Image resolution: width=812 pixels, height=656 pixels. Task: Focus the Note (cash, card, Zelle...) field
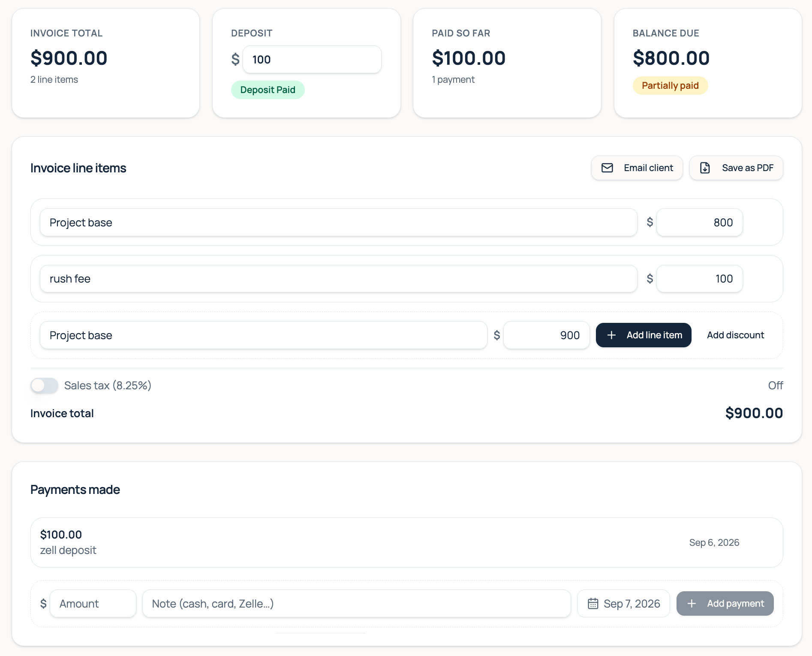point(357,604)
